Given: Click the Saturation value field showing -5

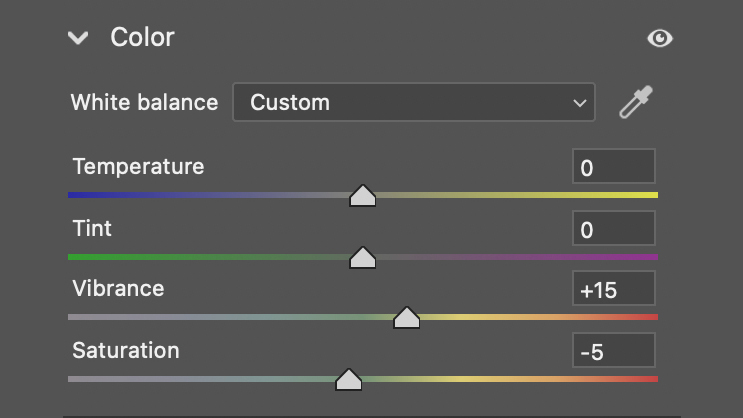Looking at the screenshot, I should [x=614, y=351].
